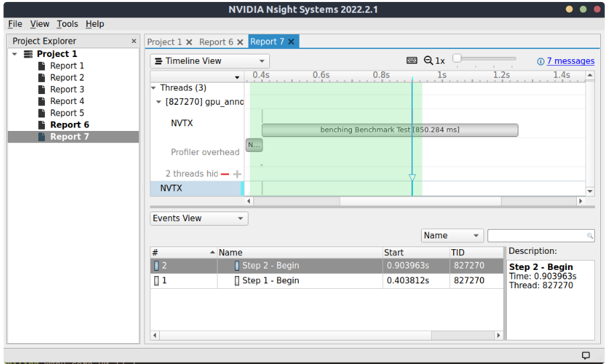Click the plus to show hidden threads
Image resolution: width=605 pixels, height=364 pixels.
[x=237, y=174]
